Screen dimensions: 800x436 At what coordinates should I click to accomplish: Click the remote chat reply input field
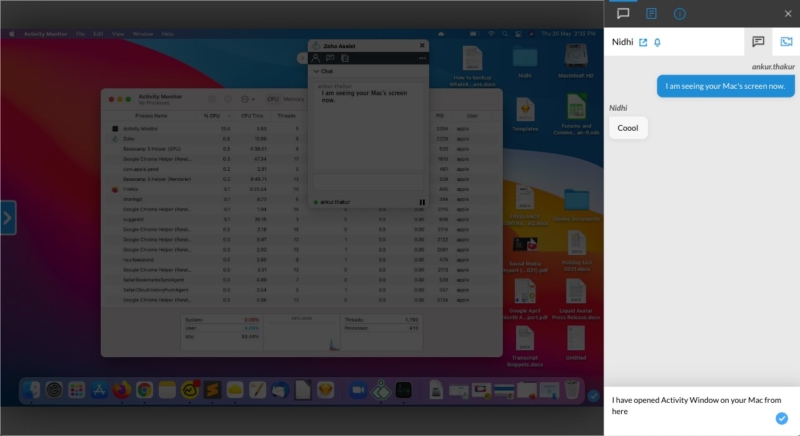(x=368, y=182)
